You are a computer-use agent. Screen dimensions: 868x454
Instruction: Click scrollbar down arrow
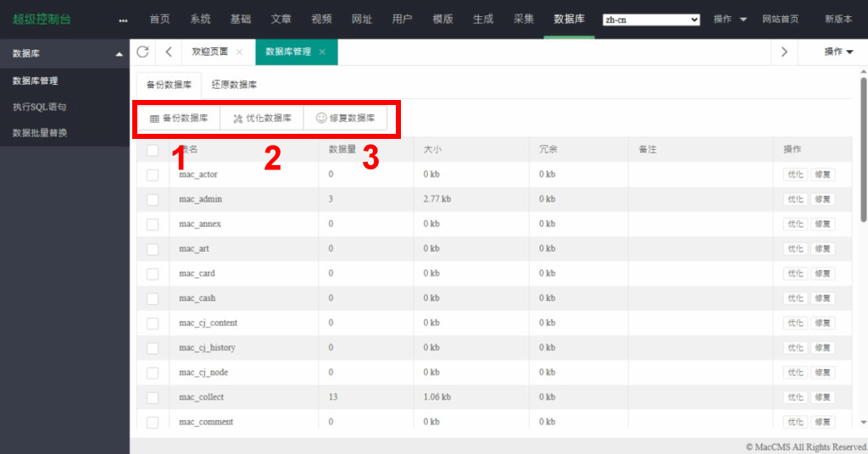click(x=864, y=423)
